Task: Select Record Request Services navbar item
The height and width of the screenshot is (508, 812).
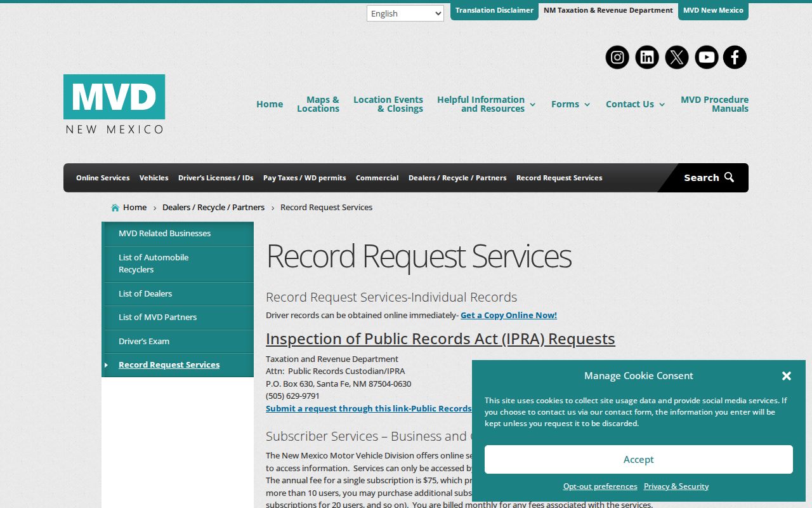Action: [x=560, y=178]
